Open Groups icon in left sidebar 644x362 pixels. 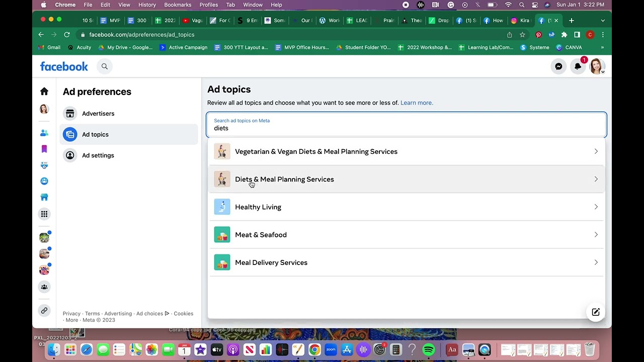point(44,181)
